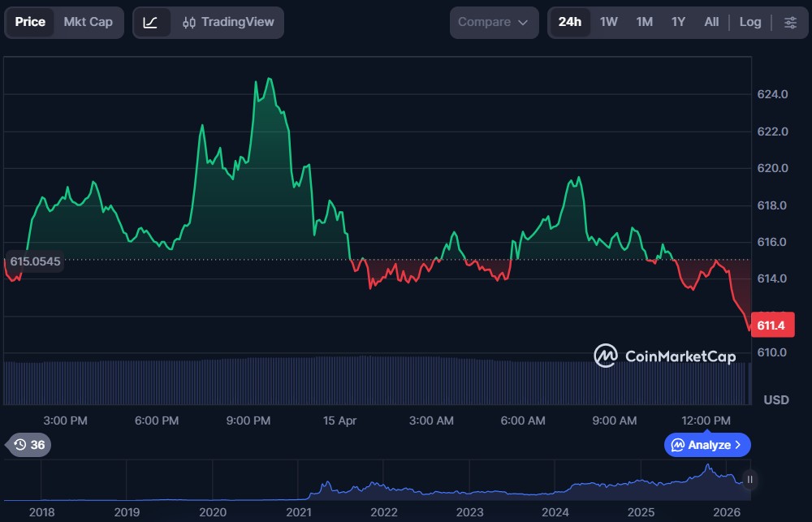
Task: Pause the timeline range handle icon
Action: pyautogui.click(x=749, y=480)
